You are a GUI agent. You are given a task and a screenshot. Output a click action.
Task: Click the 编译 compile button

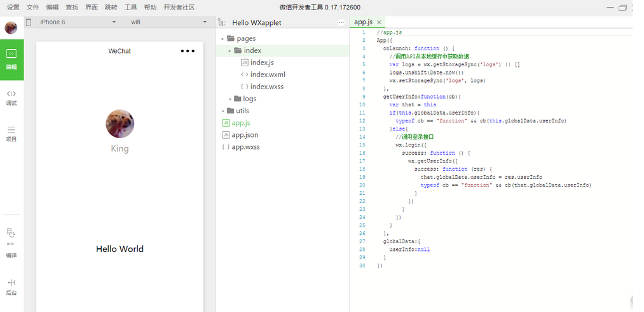[11, 255]
